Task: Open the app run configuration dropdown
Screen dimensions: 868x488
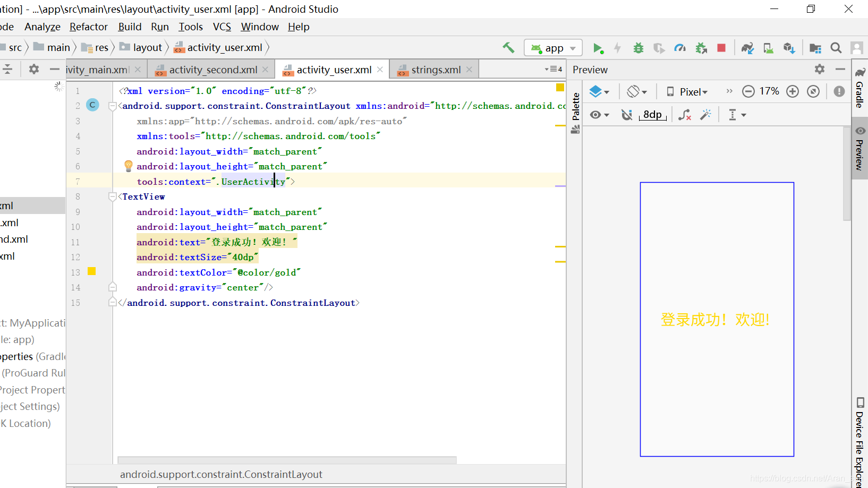Action: 554,48
